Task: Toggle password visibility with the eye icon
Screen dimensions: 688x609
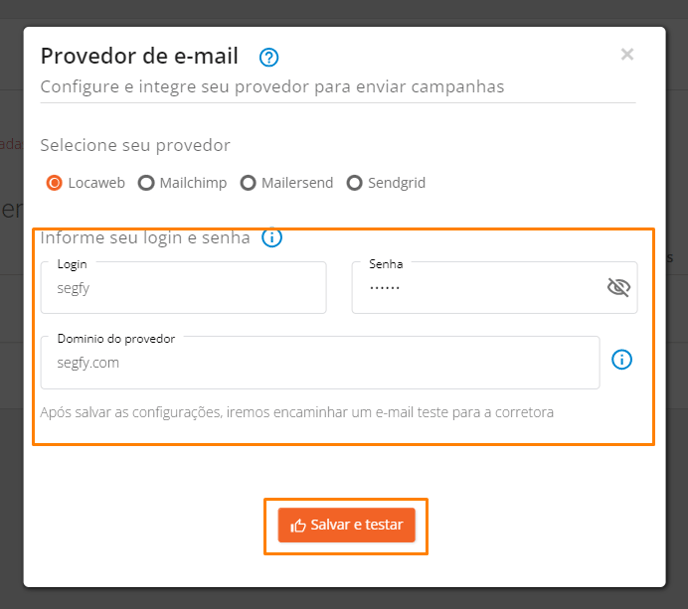Action: [619, 287]
